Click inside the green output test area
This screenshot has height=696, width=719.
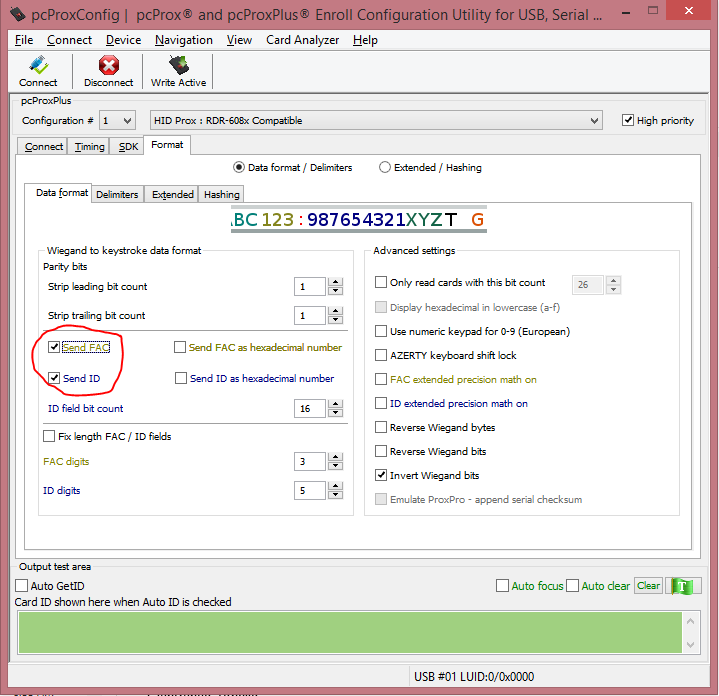click(350, 633)
